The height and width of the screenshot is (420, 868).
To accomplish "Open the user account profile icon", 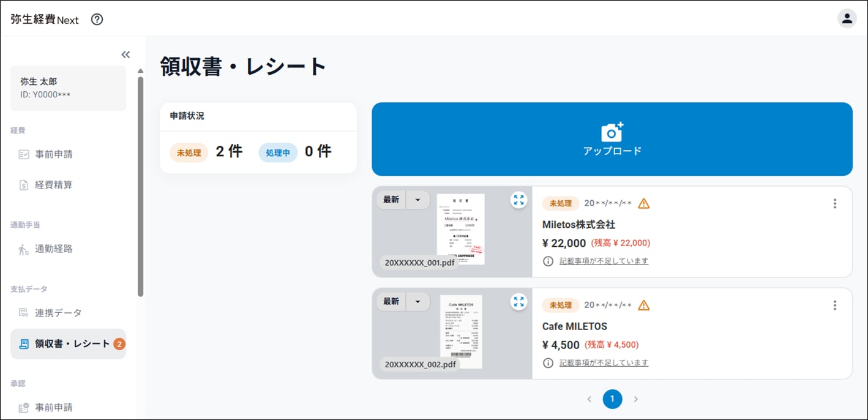I will [x=847, y=18].
